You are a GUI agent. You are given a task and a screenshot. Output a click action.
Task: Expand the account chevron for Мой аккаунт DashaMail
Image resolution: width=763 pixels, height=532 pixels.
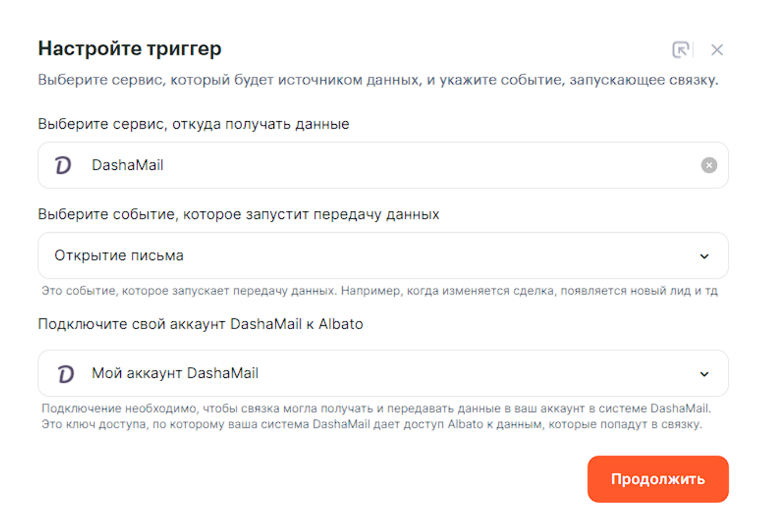tap(704, 374)
